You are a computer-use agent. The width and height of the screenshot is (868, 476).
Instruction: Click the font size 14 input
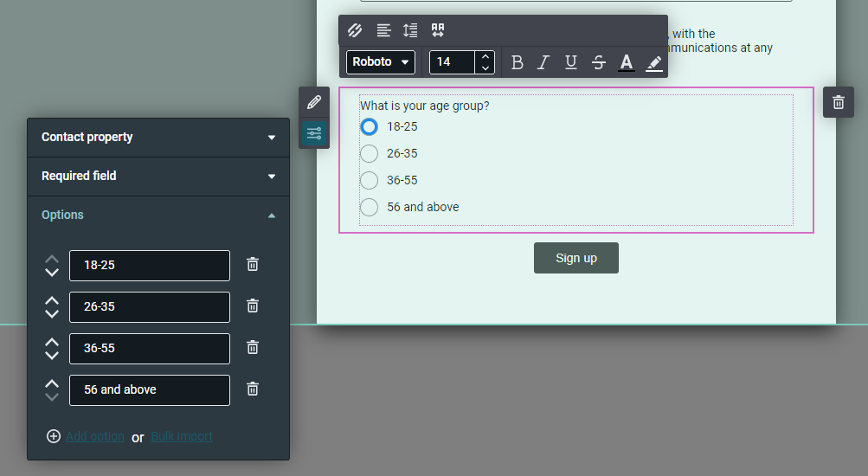click(453, 62)
